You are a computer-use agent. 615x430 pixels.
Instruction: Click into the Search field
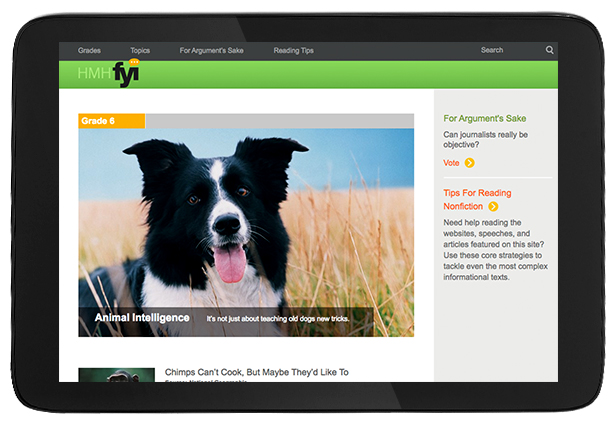point(492,50)
